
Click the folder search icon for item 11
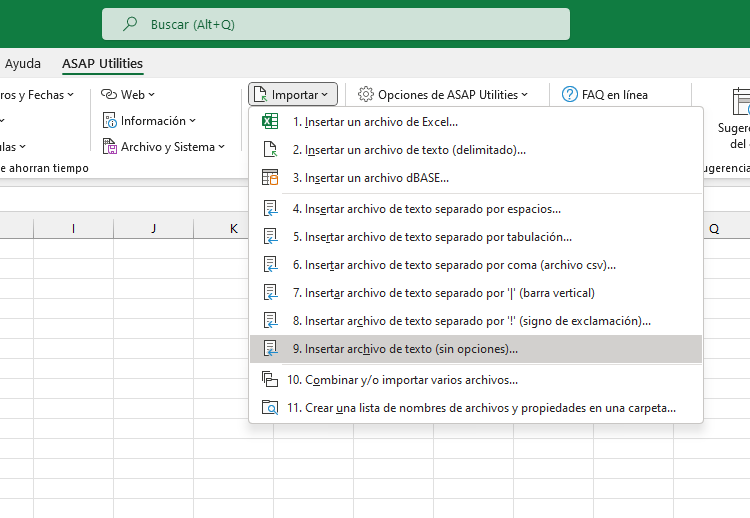pos(270,408)
